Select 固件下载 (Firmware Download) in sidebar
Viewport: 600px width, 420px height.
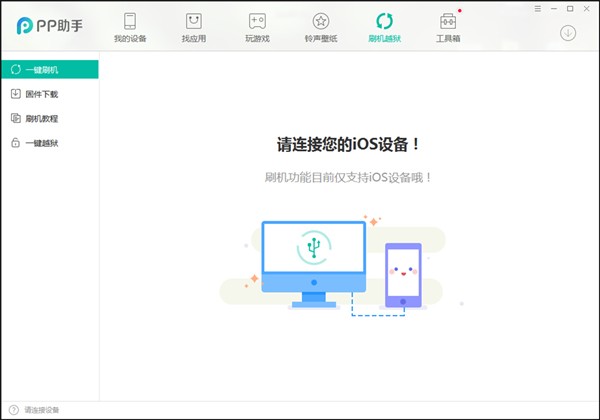pos(41,94)
